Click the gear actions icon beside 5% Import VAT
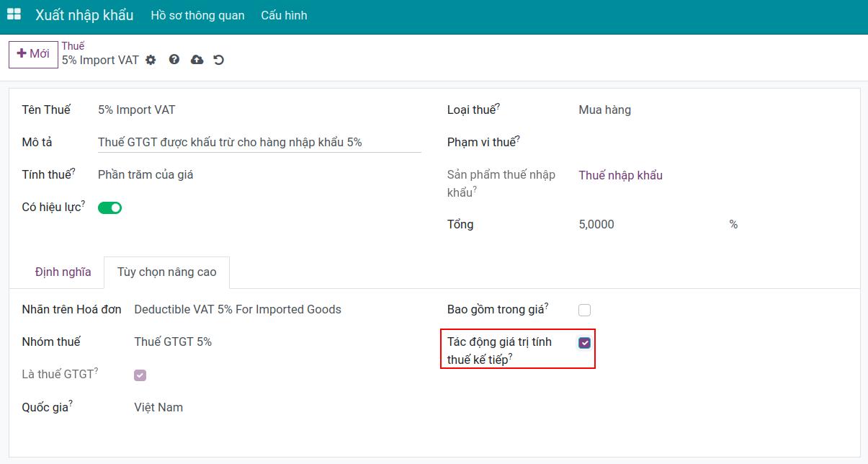 click(151, 60)
